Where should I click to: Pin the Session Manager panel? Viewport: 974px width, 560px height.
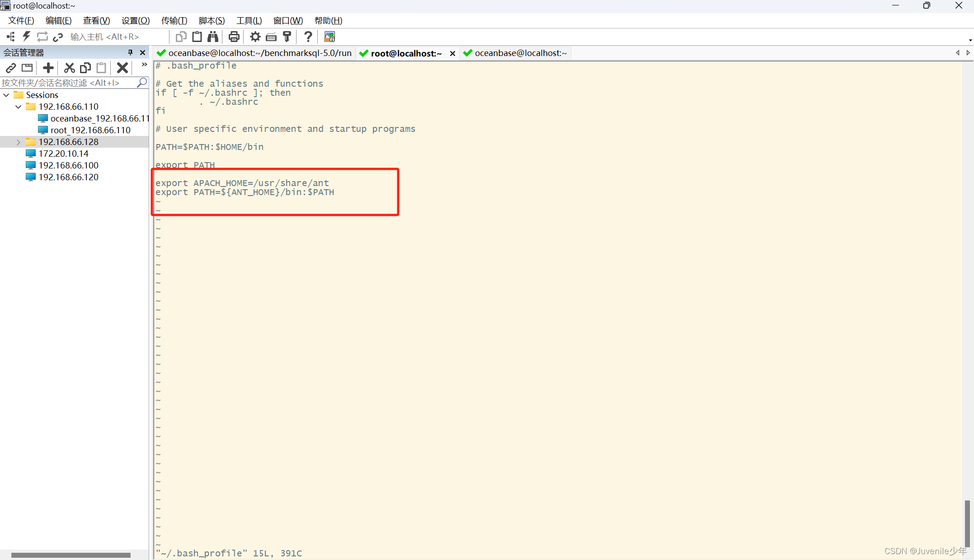tap(131, 52)
